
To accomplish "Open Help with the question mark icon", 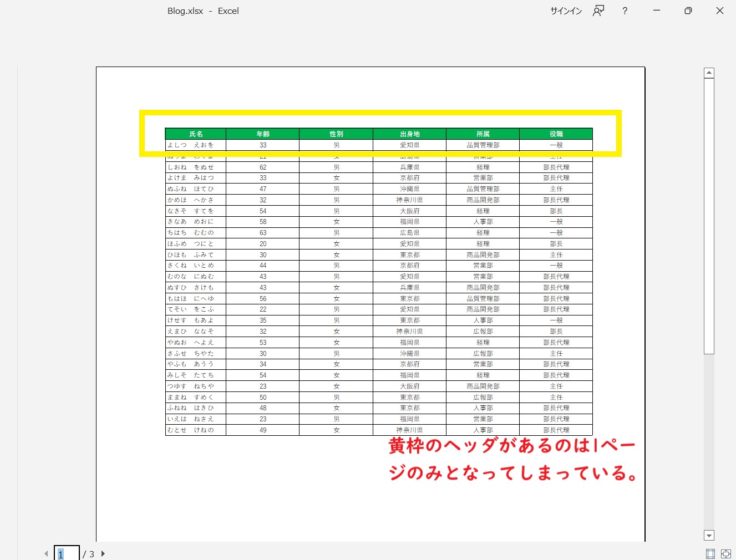I will click(x=625, y=11).
